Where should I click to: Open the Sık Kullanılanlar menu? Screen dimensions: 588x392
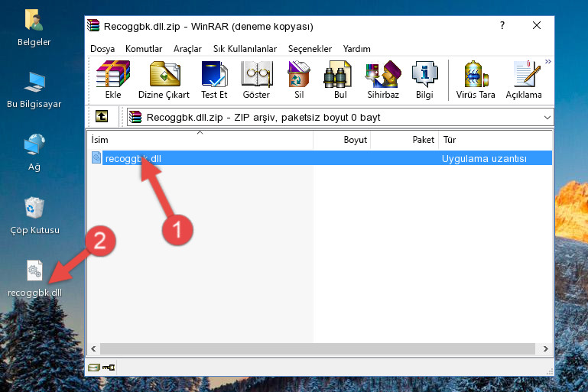point(245,49)
